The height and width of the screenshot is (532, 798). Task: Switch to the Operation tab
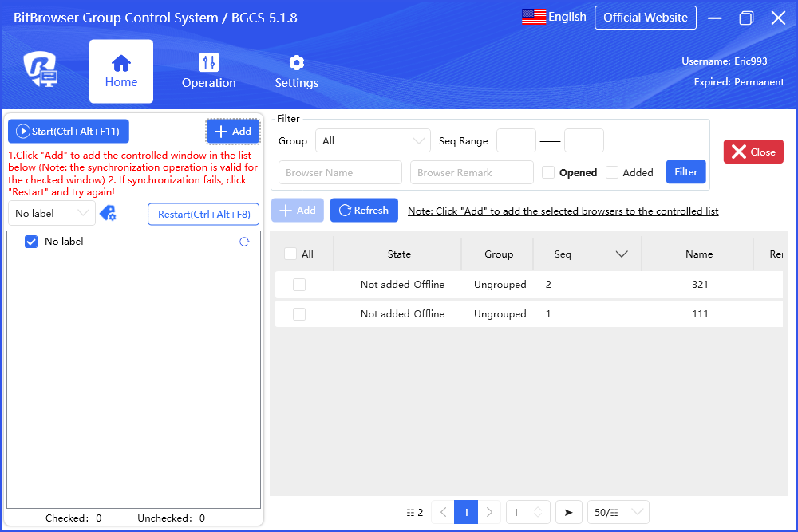tap(208, 71)
